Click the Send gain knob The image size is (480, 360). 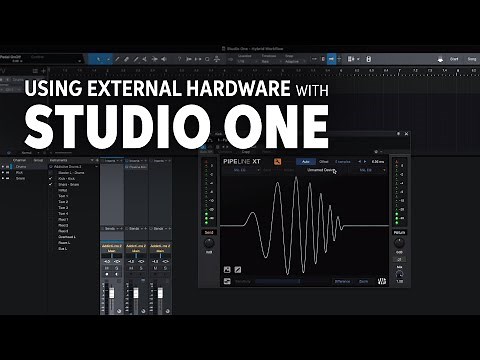pyautogui.click(x=209, y=243)
